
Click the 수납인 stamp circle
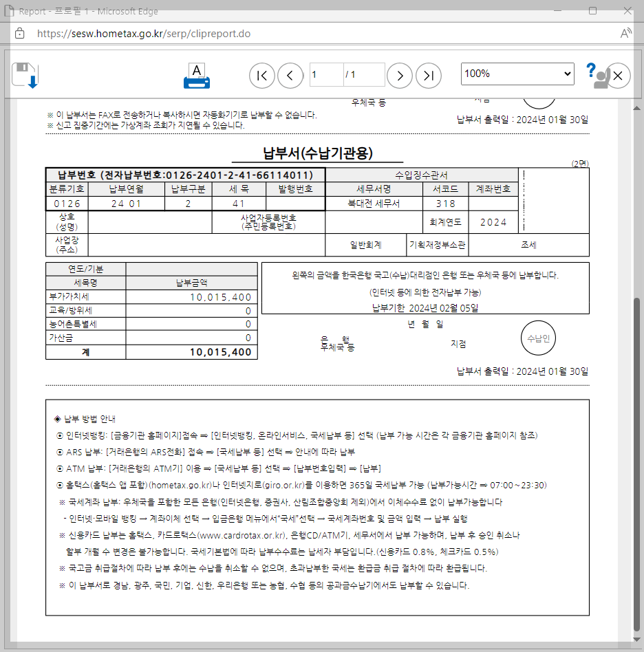tap(538, 338)
